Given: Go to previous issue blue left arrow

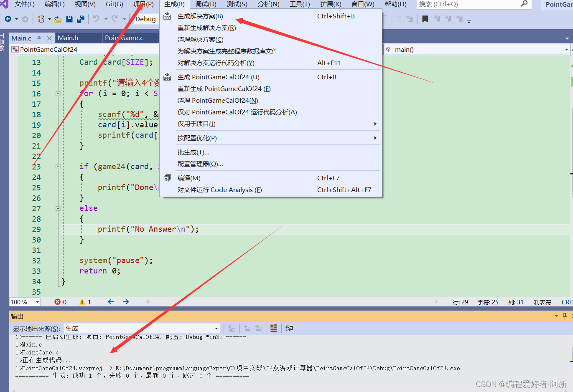Looking at the screenshot, I should point(111,302).
